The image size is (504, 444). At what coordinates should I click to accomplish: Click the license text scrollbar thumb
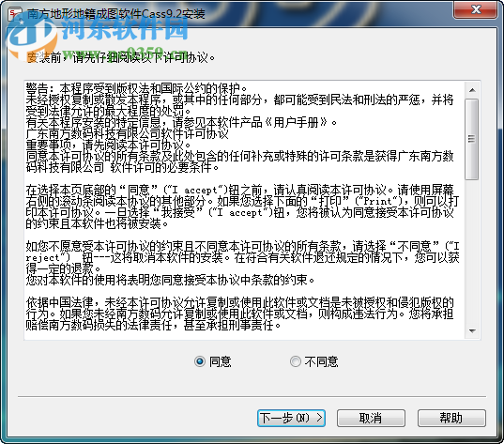tap(471, 139)
